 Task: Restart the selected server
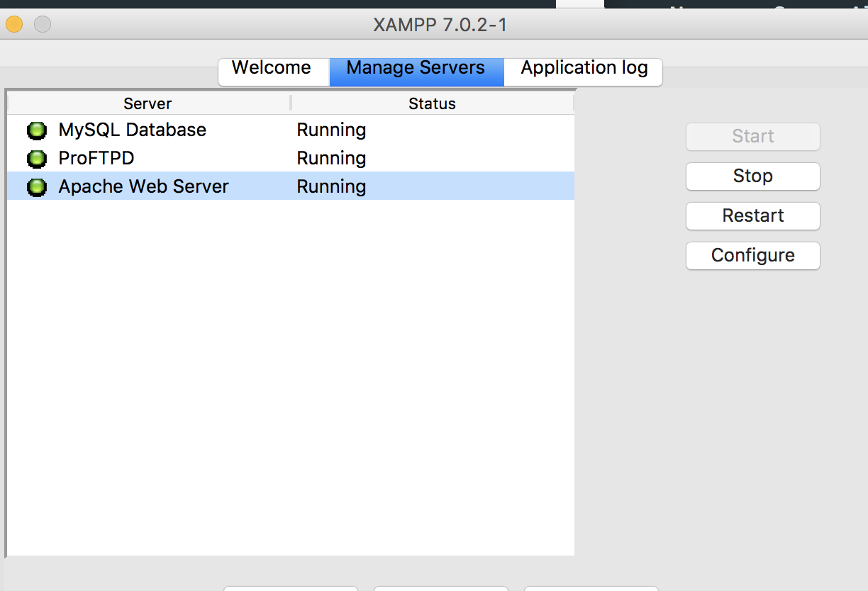pyautogui.click(x=753, y=216)
